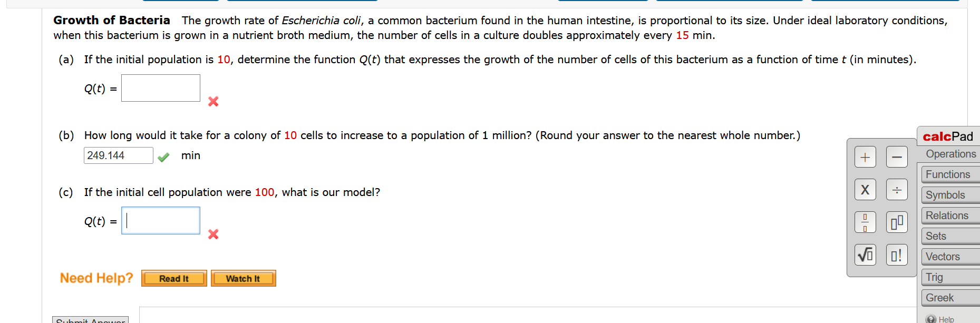
Task: Insert a fraction template from calcPad
Action: click(865, 222)
